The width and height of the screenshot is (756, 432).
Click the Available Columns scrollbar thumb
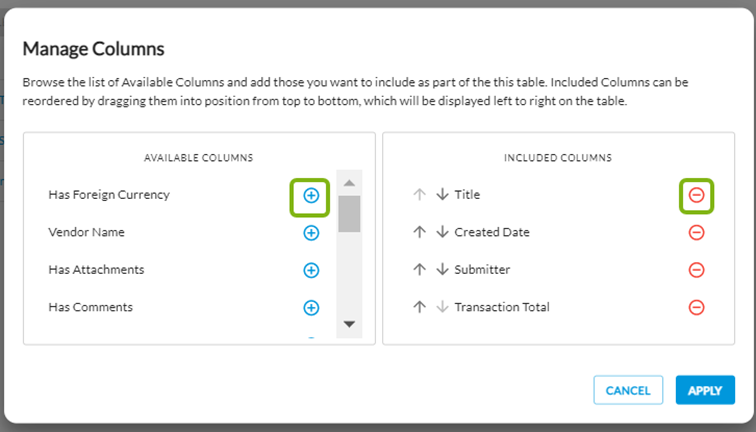(x=349, y=213)
